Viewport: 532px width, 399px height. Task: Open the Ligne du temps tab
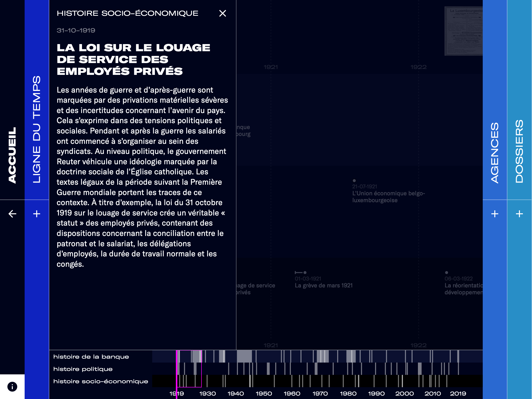(37, 129)
